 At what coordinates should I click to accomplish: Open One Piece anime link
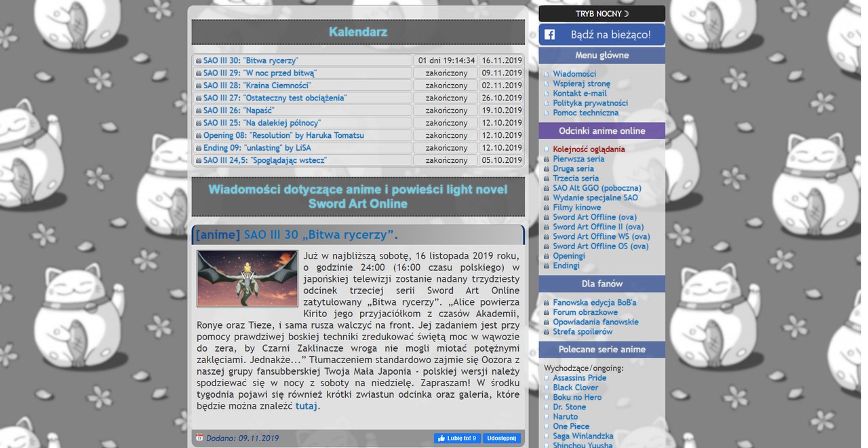(571, 426)
